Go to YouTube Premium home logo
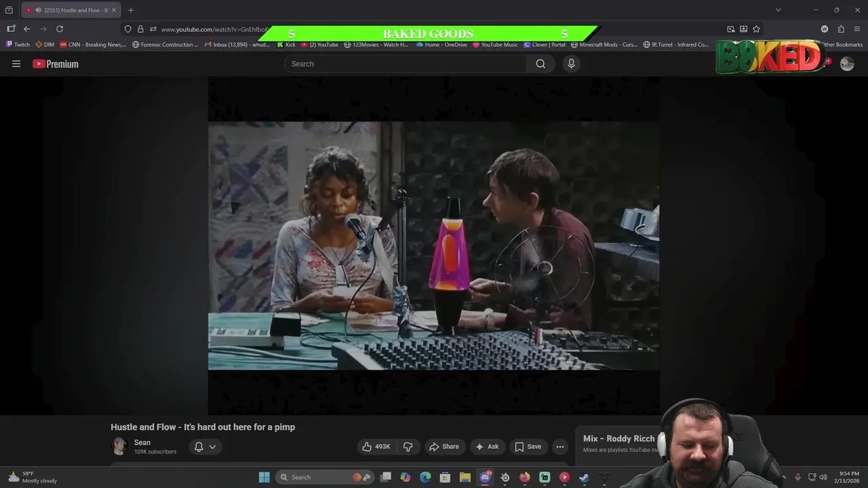The width and height of the screenshot is (868, 488). click(56, 64)
